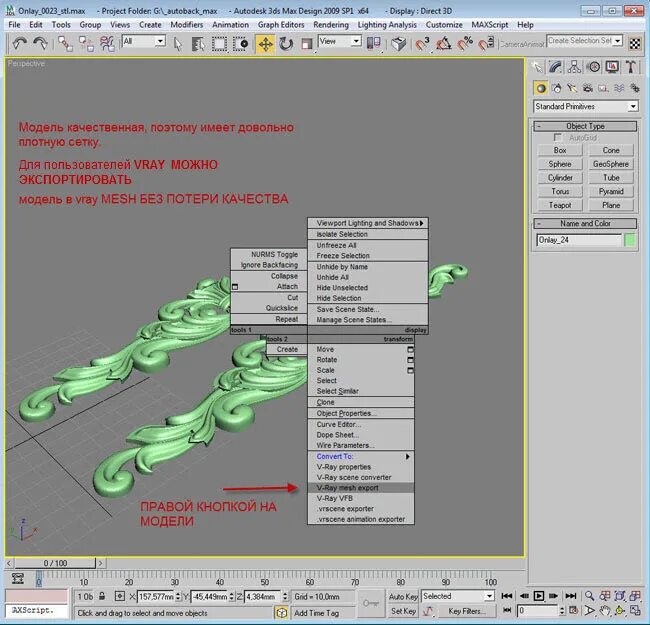Click the Bind to Space Warp icon
The width and height of the screenshot is (650, 625).
(x=107, y=43)
